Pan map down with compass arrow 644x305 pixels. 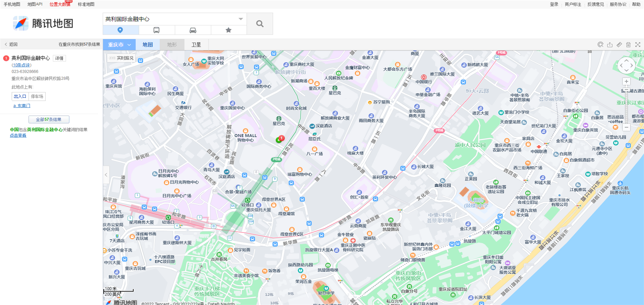click(626, 71)
